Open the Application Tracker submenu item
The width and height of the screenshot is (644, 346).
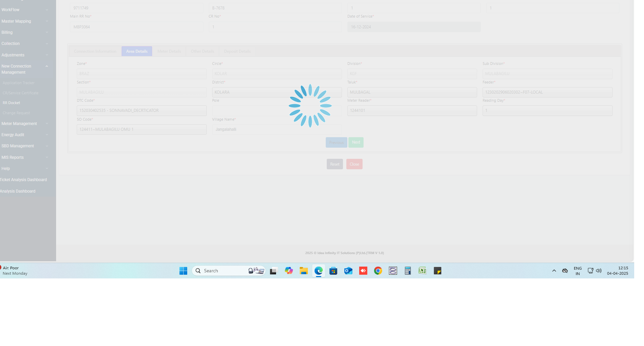19,83
